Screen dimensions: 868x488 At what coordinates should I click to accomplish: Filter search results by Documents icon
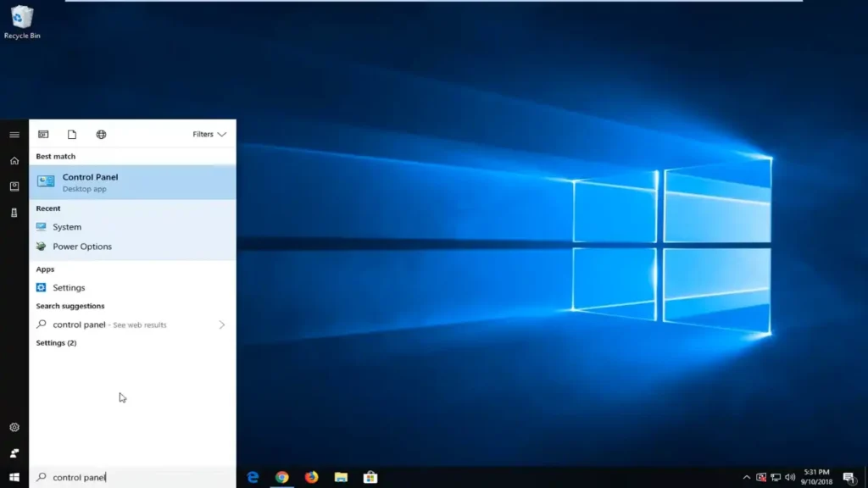pyautogui.click(x=72, y=135)
